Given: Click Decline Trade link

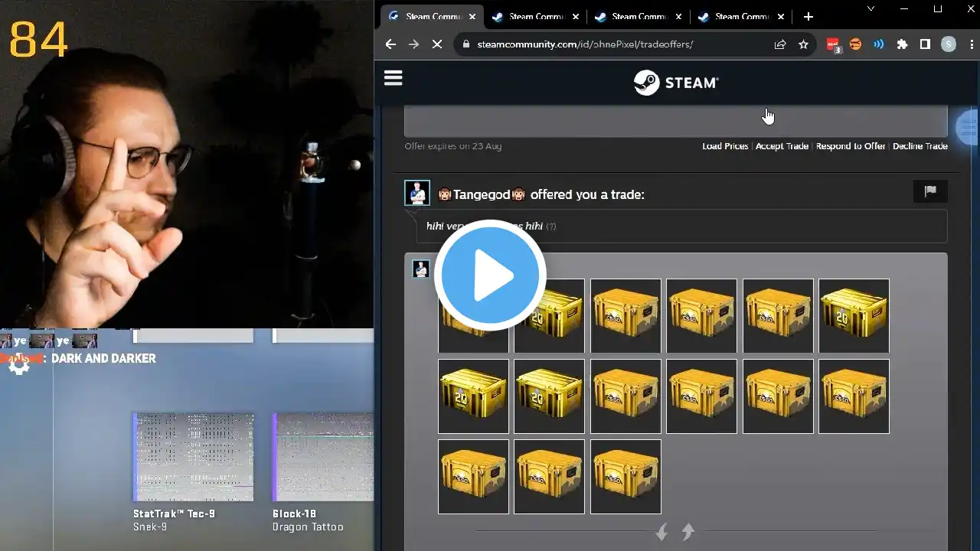Looking at the screenshot, I should (x=920, y=146).
